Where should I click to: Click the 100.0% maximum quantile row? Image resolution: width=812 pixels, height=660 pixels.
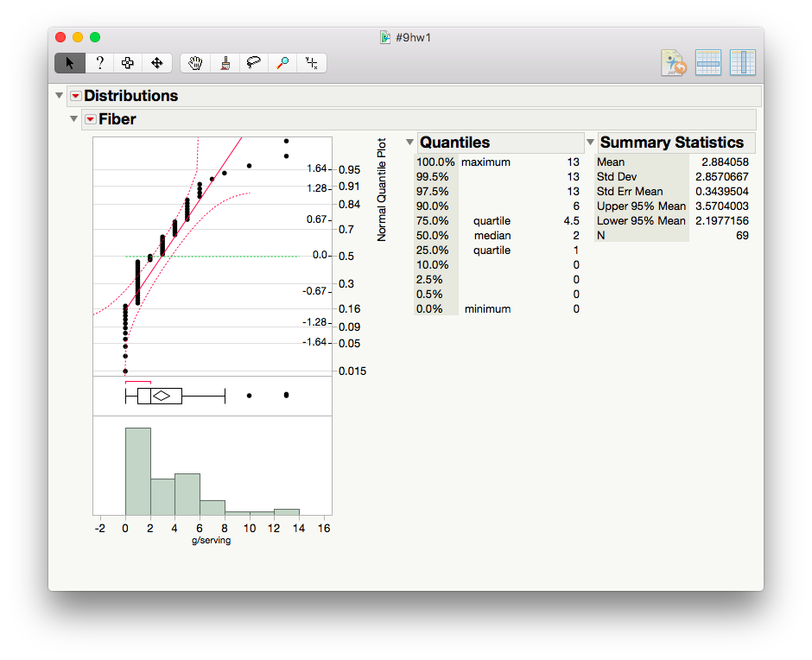(x=498, y=162)
